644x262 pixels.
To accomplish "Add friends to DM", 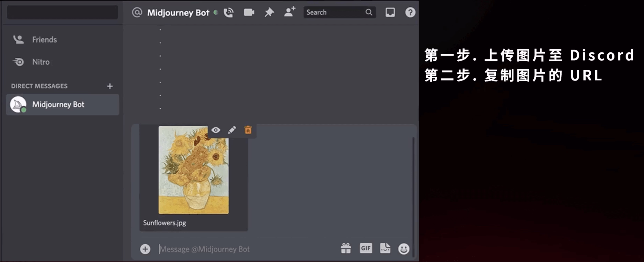I will point(290,12).
